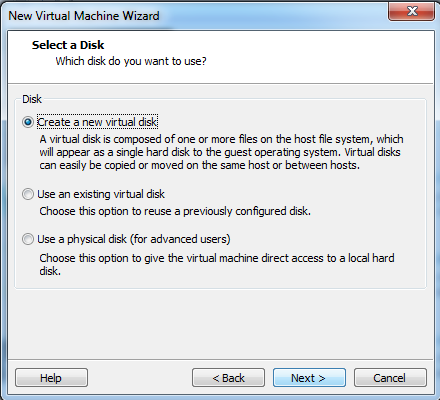Click the empty gray area below the Disk group
The width and height of the screenshot is (440, 400).
(x=220, y=323)
